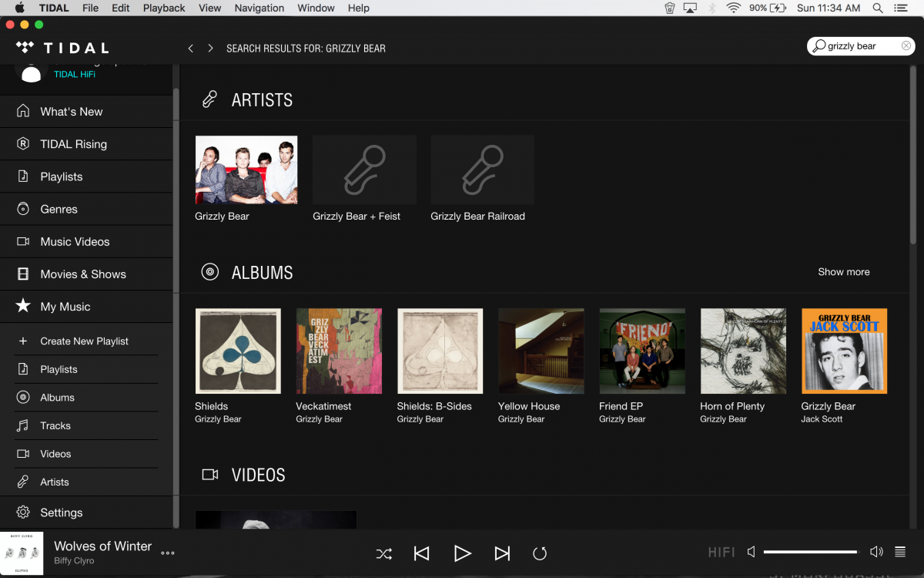This screenshot has height=578, width=924.
Task: Click in the grizzly bear search field
Action: coord(861,46)
